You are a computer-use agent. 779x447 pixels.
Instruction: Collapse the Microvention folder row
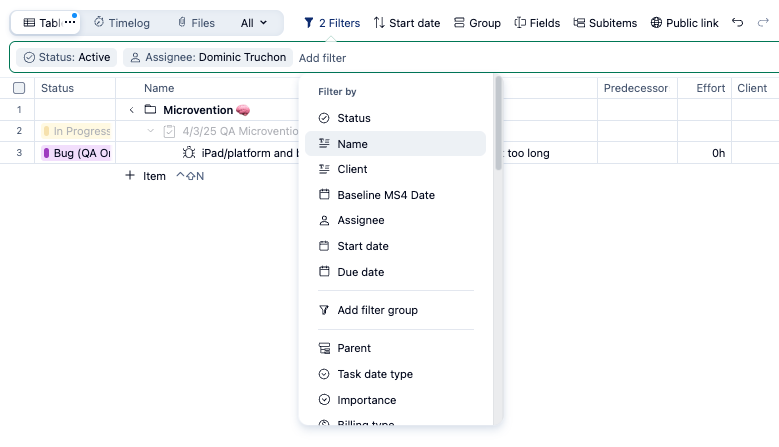point(131,110)
